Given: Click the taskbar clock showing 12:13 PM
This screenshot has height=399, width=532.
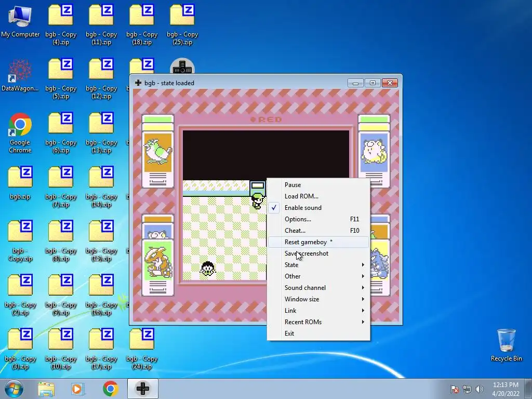Looking at the screenshot, I should [x=506, y=389].
